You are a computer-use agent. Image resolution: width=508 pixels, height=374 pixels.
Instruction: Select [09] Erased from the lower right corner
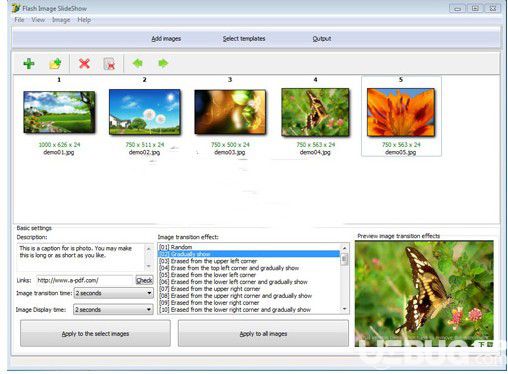249,303
